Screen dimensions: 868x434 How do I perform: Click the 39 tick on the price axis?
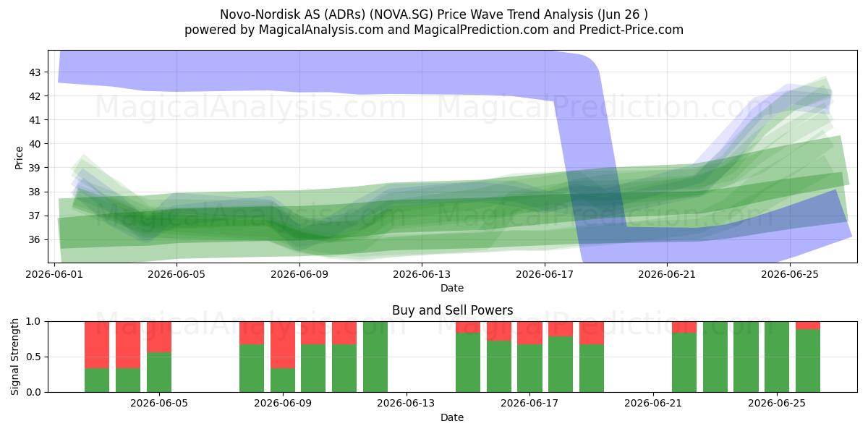coord(36,168)
